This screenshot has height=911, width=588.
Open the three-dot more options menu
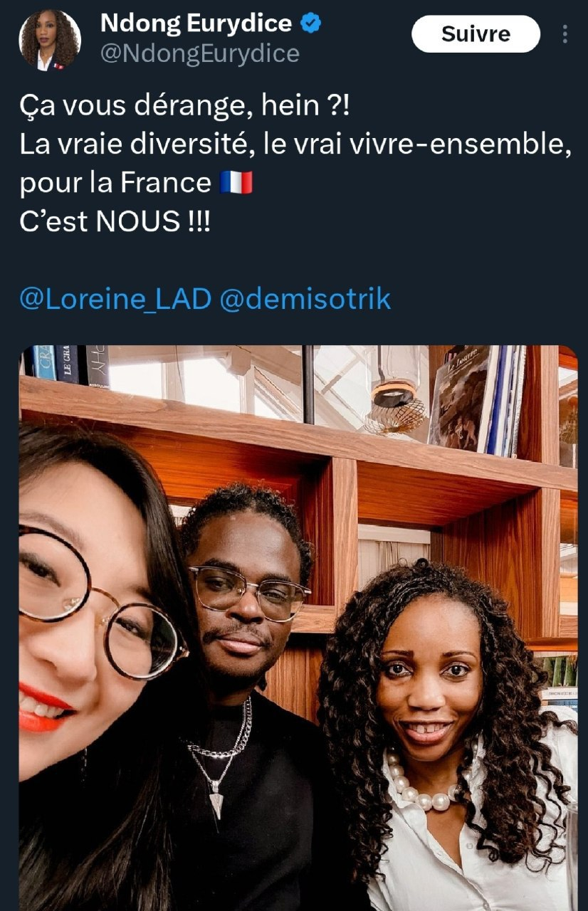click(x=565, y=34)
